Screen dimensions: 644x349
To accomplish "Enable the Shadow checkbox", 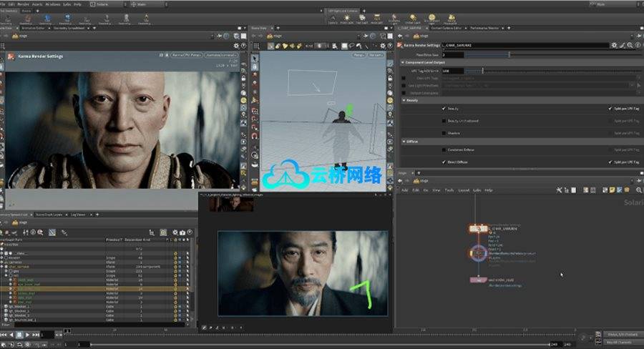I will (x=444, y=132).
